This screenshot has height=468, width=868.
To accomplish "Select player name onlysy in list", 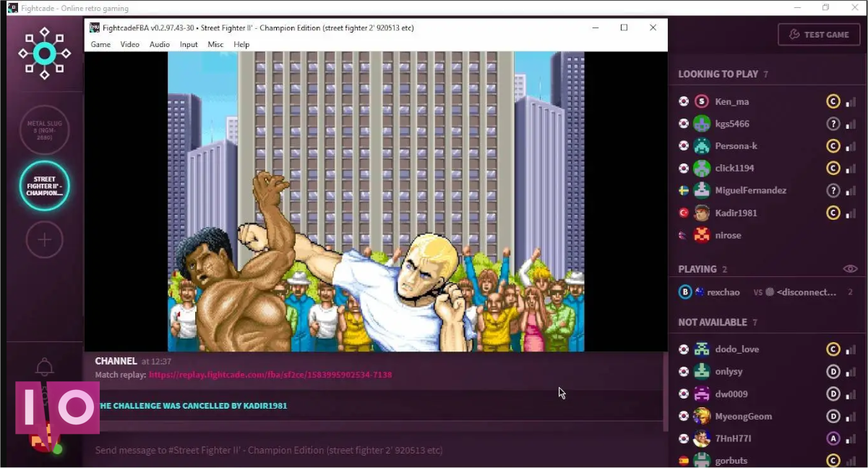I will pyautogui.click(x=729, y=372).
